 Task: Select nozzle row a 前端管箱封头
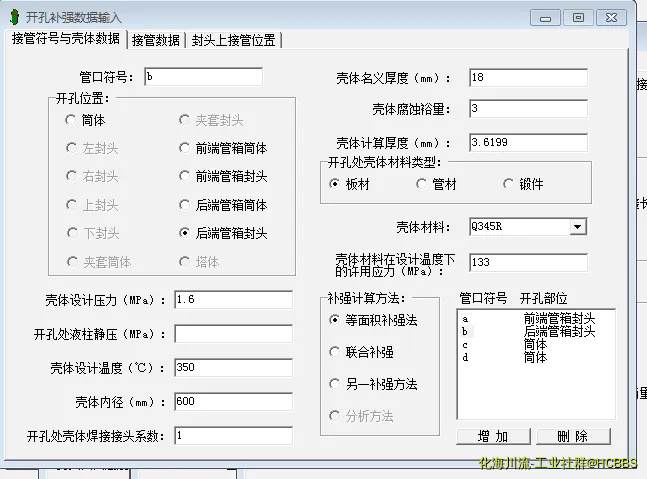[x=536, y=319]
